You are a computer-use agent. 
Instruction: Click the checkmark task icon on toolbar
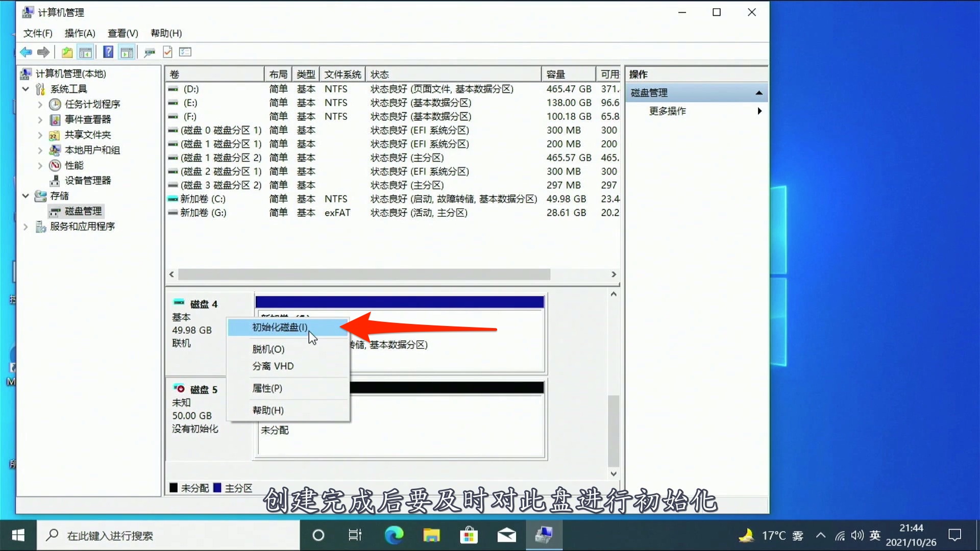pyautogui.click(x=168, y=52)
